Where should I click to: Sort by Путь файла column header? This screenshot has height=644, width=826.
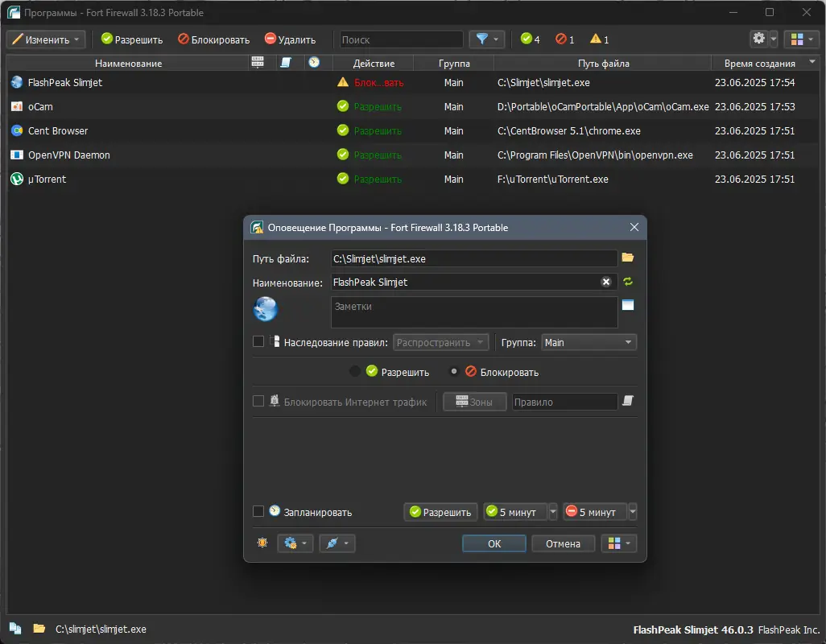click(603, 63)
